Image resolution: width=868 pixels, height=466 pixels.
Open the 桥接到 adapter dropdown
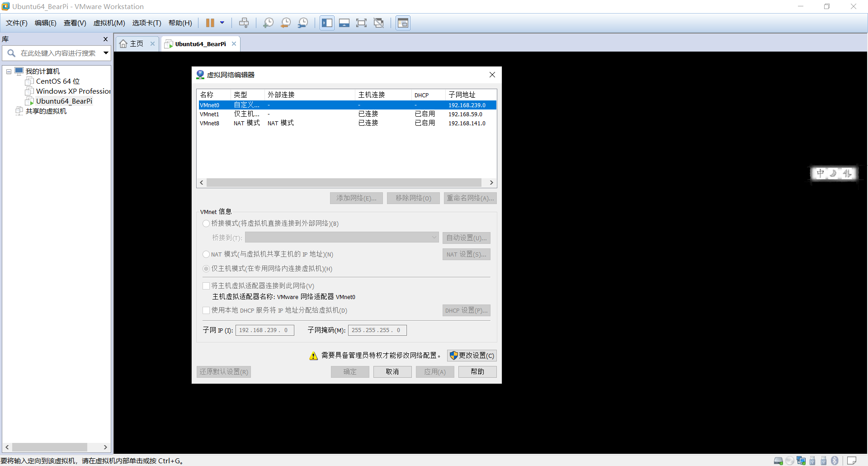point(342,238)
